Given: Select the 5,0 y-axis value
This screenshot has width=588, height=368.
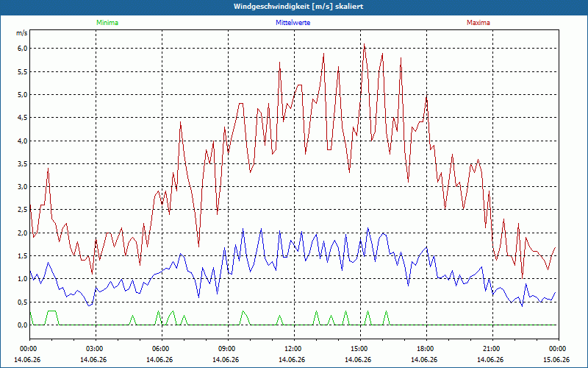Looking at the screenshot, I should [23, 95].
